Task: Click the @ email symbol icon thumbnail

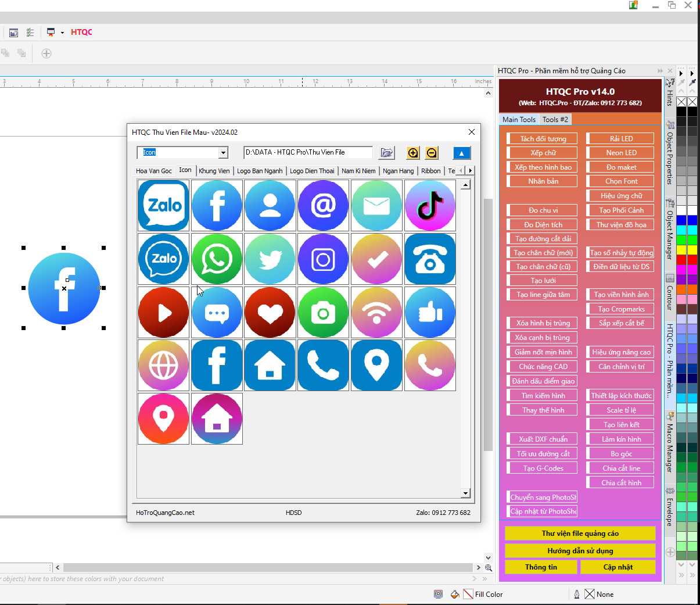Action: [x=323, y=205]
